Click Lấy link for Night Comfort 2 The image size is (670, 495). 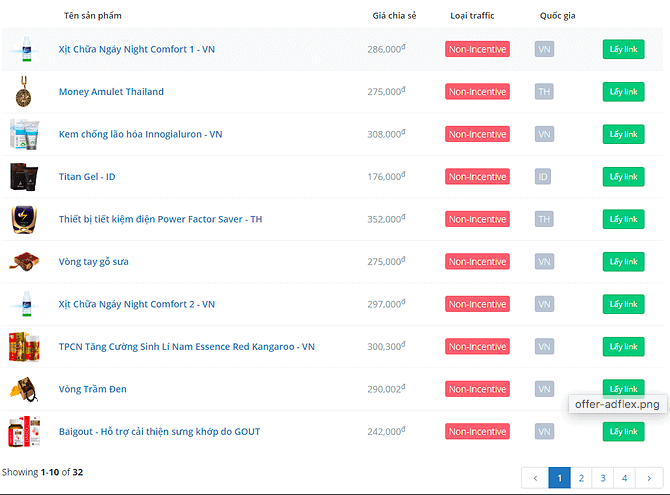(x=623, y=304)
